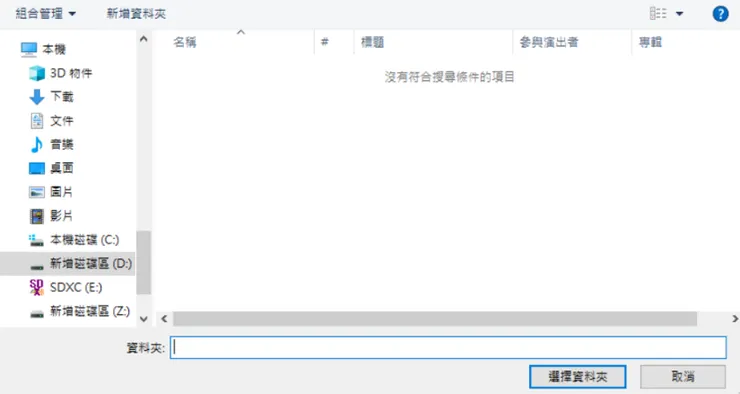Select the 桌面 folder label
This screenshot has width=740, height=394.
coord(62,168)
